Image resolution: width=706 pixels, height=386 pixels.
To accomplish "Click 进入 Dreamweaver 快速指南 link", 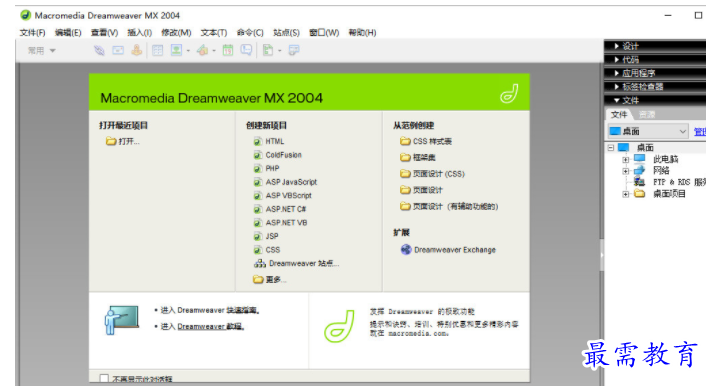I will (x=210, y=310).
